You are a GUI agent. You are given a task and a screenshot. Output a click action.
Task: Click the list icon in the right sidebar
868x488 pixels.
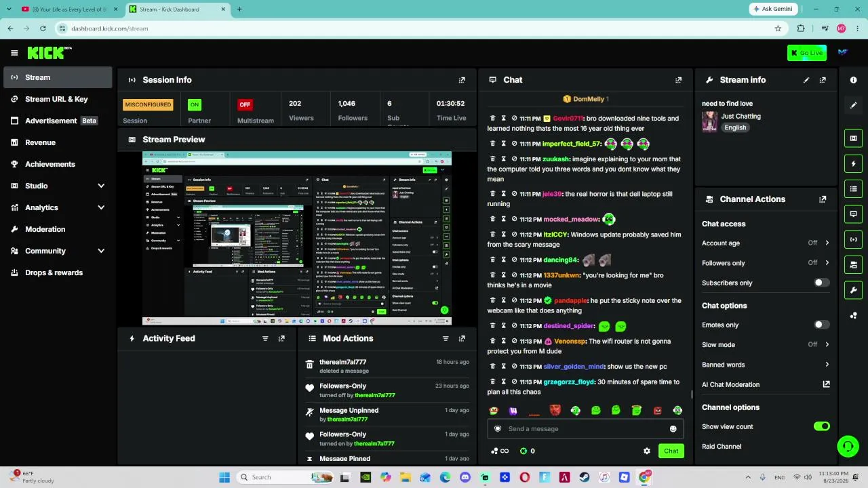click(x=853, y=188)
